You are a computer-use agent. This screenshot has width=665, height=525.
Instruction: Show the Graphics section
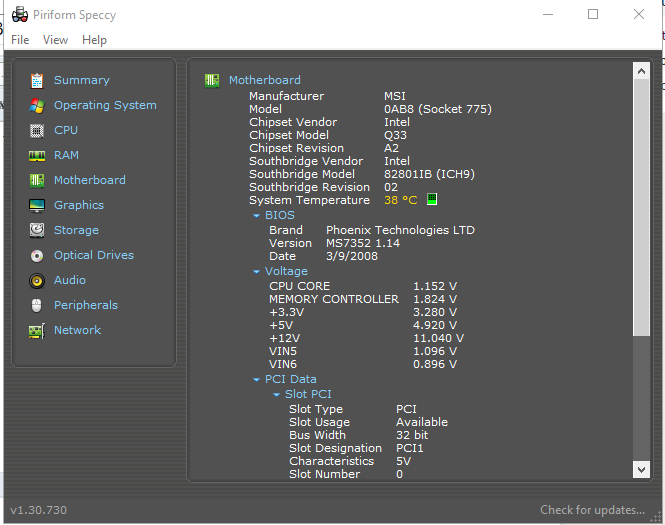coord(79,205)
